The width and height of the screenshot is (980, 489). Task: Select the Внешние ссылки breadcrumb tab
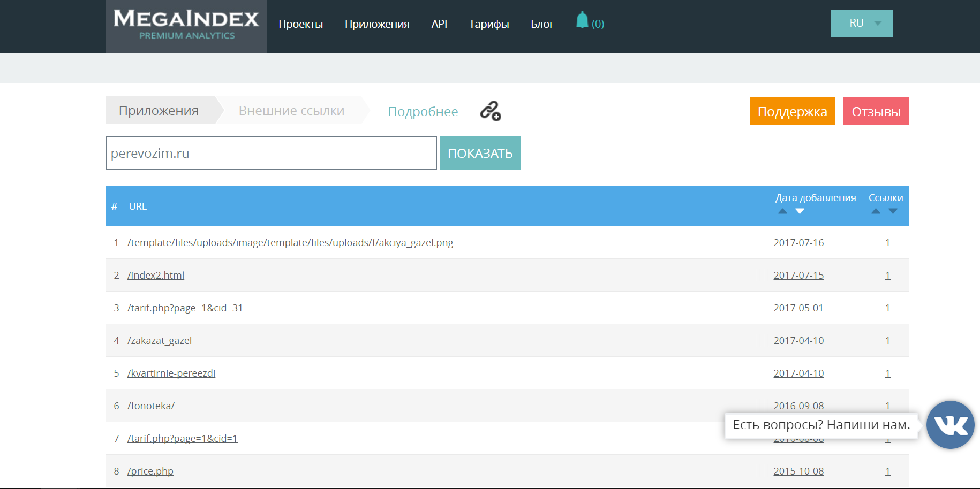[292, 110]
